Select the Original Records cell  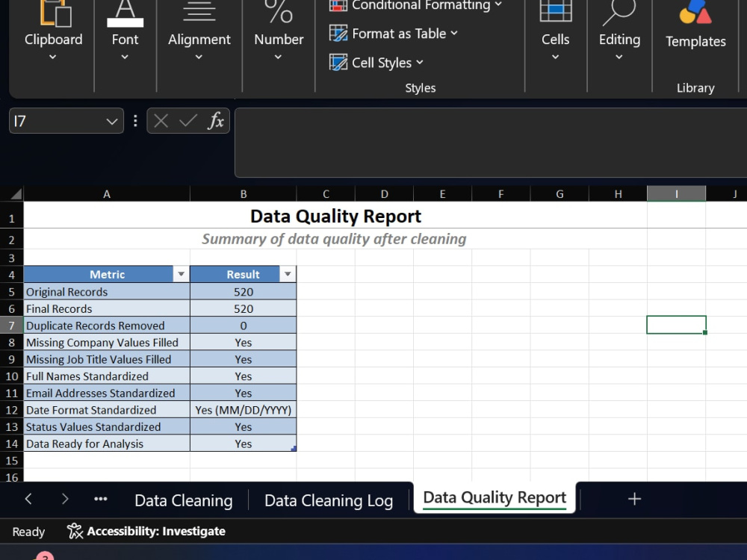click(107, 291)
